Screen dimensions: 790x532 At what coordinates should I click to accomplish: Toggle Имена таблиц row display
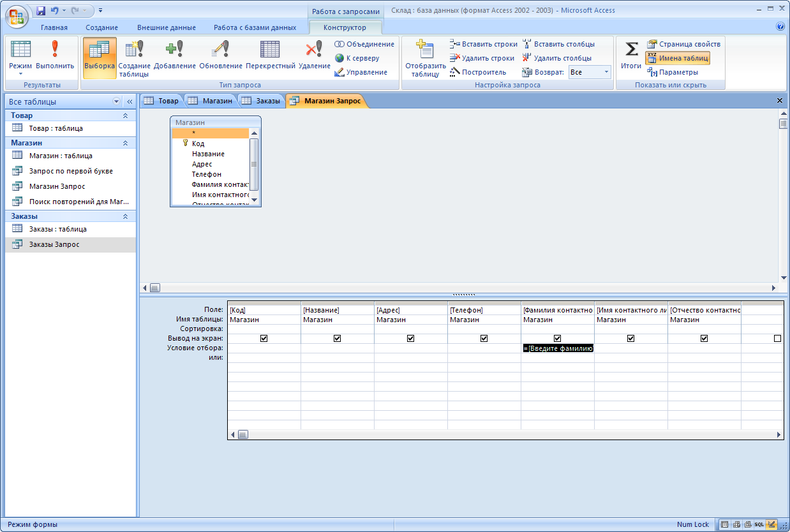(x=677, y=58)
